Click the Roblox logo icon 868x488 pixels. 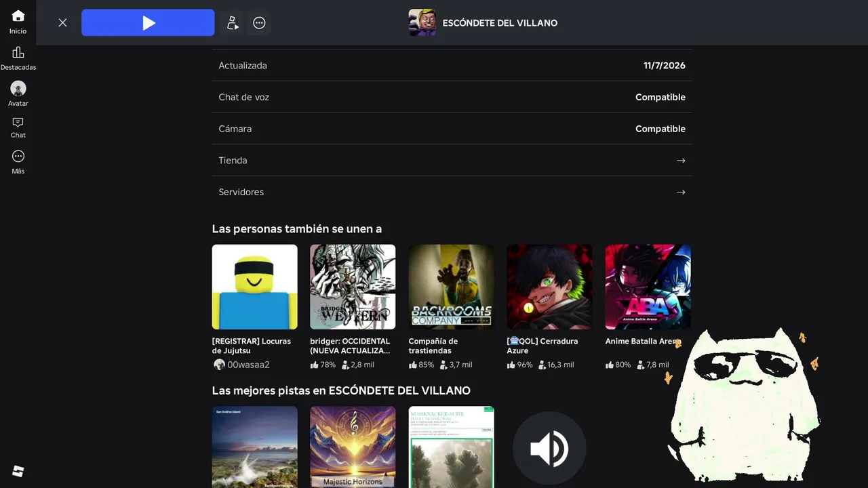(18, 471)
